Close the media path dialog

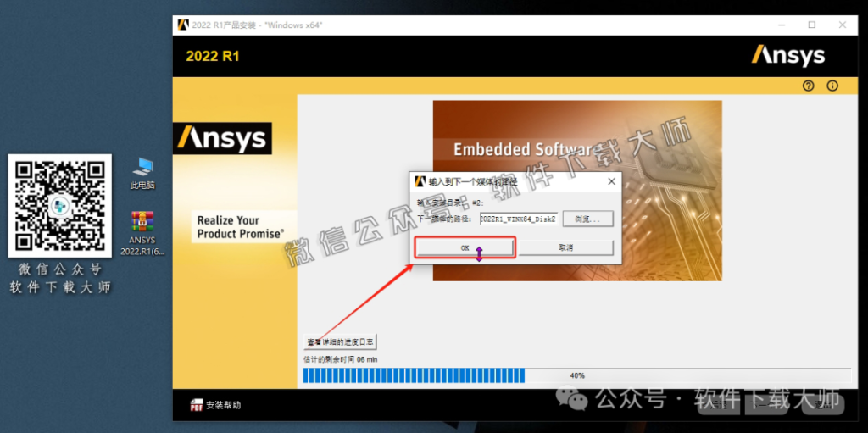pyautogui.click(x=611, y=181)
